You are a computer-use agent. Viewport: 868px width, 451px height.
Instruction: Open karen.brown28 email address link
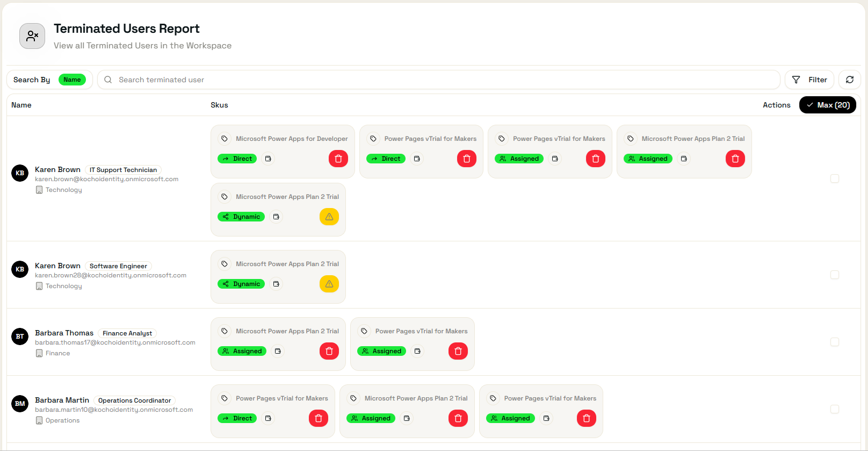[111, 275]
